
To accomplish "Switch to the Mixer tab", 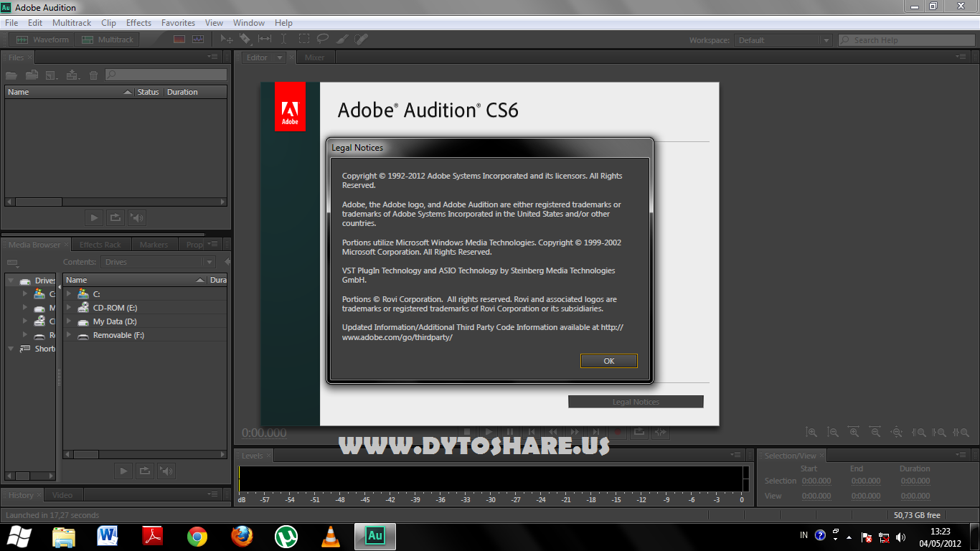I will (x=314, y=57).
